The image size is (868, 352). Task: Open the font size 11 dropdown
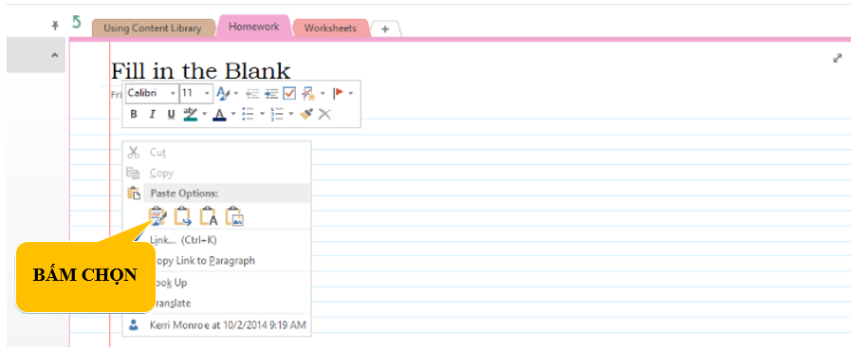[x=196, y=94]
